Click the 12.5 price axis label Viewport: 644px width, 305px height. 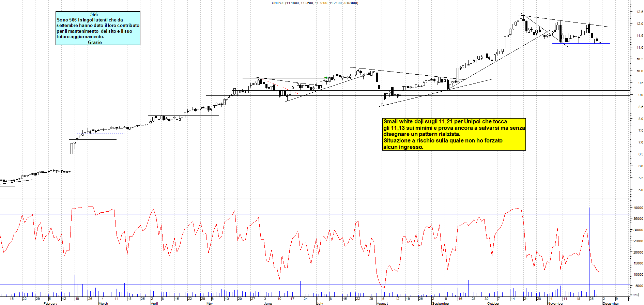pos(640,12)
